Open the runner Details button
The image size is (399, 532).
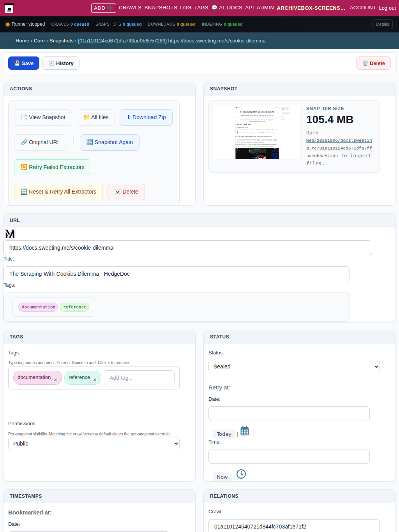[x=383, y=24]
